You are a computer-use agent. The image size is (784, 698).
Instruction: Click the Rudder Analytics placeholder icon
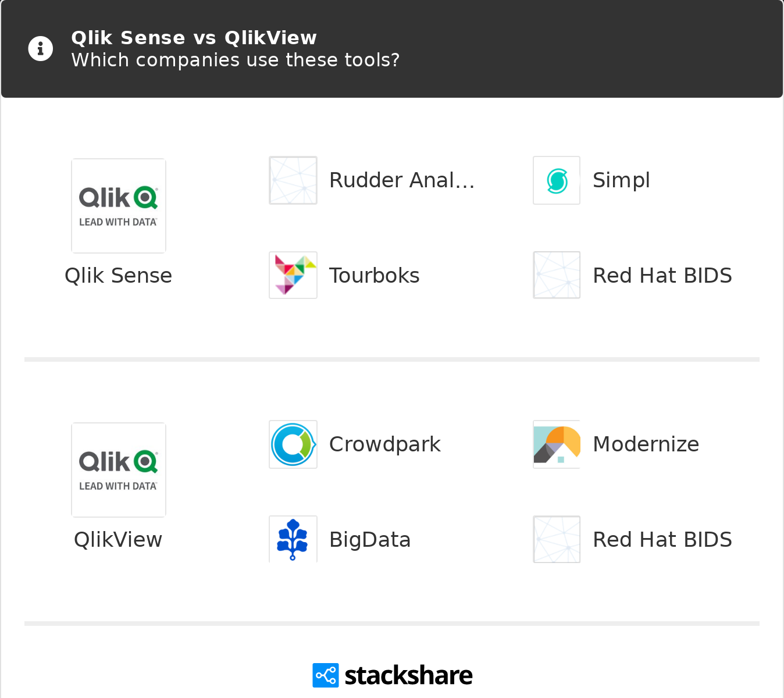click(x=293, y=180)
